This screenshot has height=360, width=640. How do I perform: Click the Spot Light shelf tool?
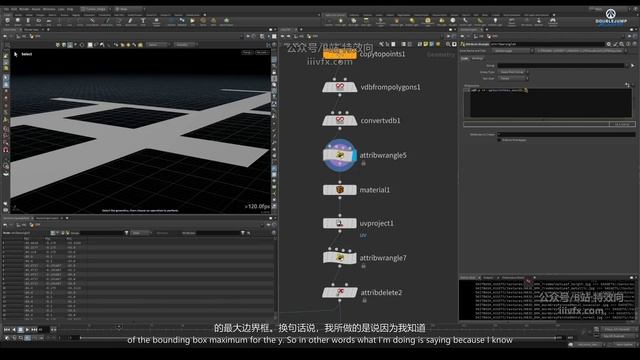tap(353, 21)
